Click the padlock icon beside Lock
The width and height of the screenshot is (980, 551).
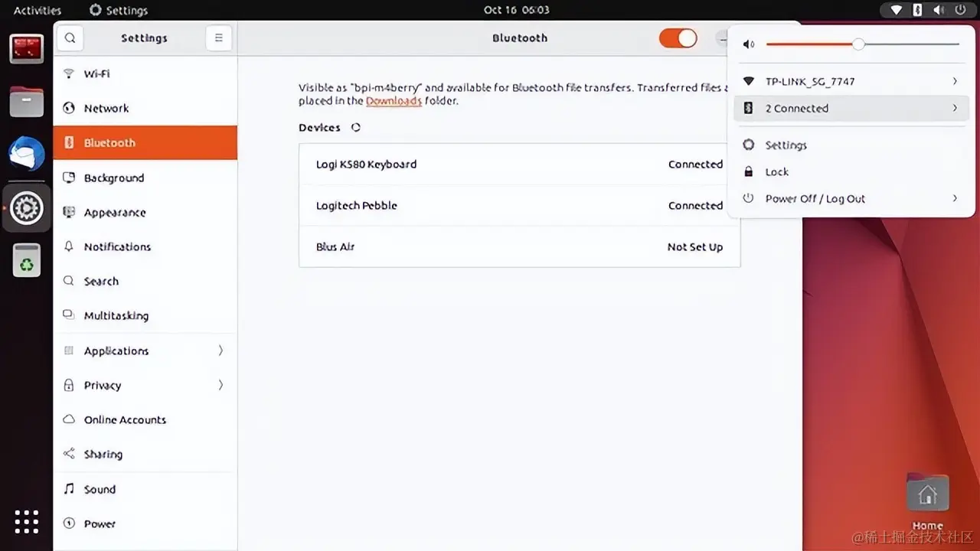click(x=749, y=171)
